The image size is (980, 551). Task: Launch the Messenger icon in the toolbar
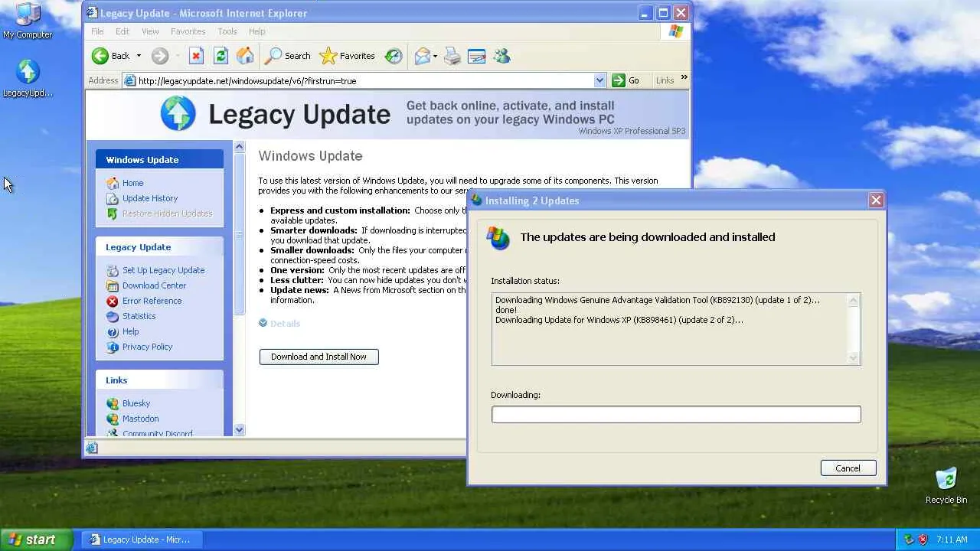pos(501,56)
